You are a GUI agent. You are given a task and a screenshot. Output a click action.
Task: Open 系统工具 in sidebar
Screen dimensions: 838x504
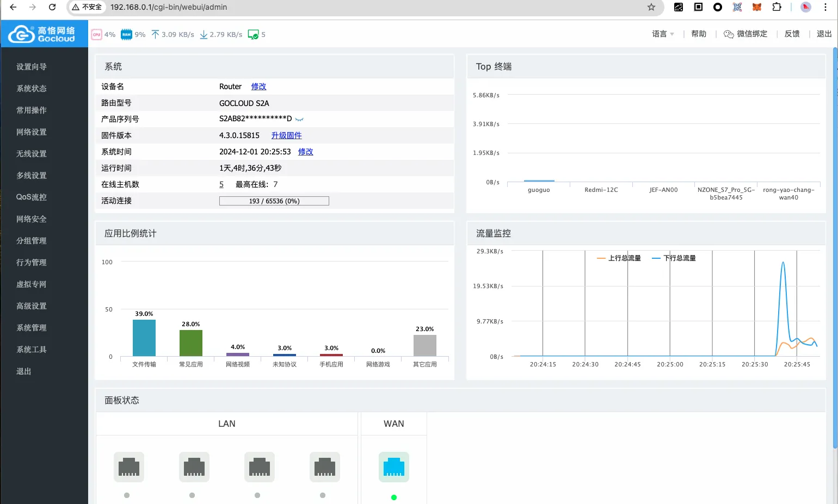32,350
